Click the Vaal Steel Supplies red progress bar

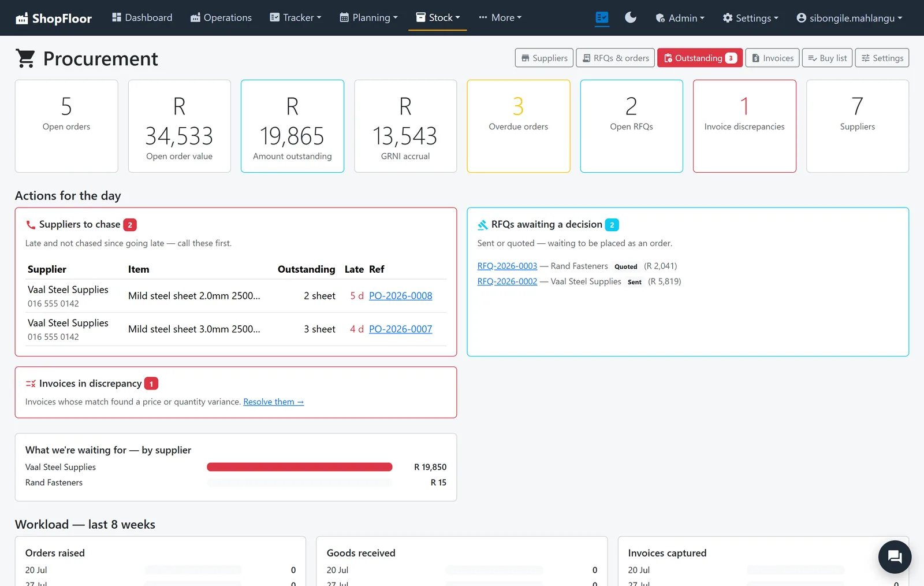click(300, 467)
